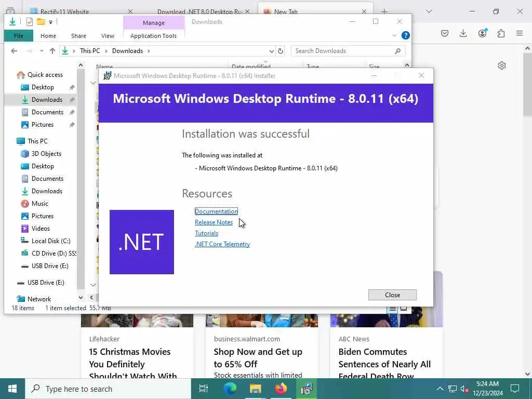The image size is (532, 399).
Task: Select the Manage contextual tab
Action: (154, 23)
